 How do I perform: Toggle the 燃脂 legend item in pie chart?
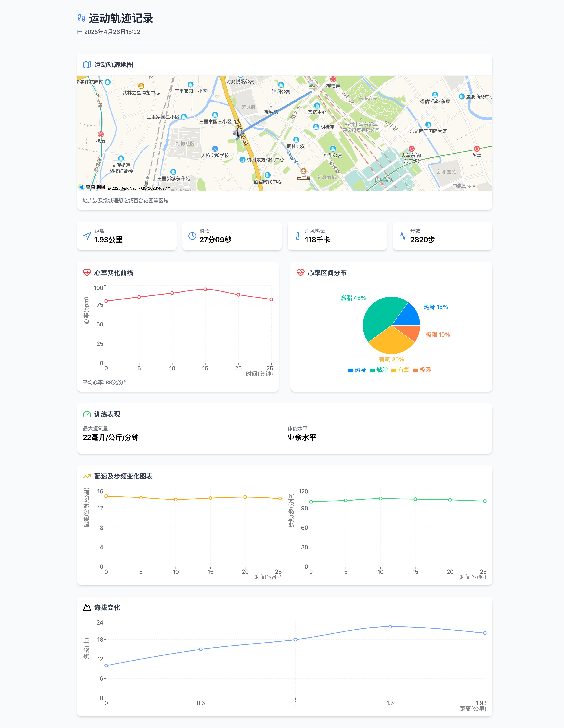click(378, 370)
